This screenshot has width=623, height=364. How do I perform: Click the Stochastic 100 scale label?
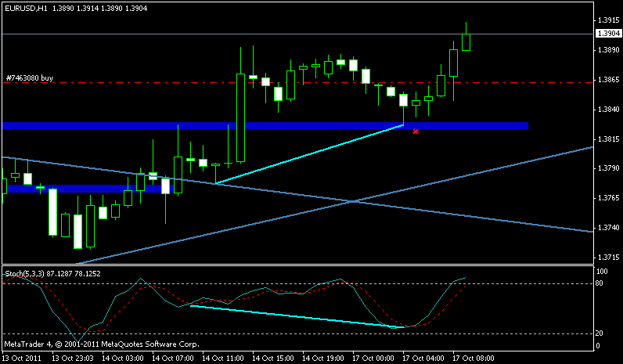point(603,272)
